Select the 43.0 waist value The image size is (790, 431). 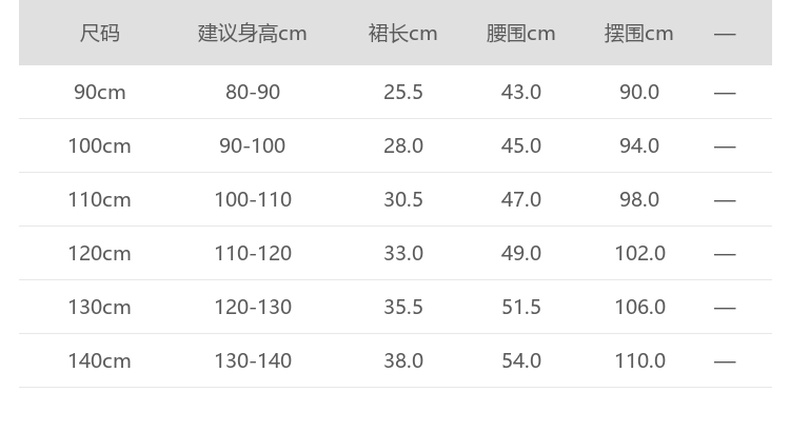coord(521,92)
